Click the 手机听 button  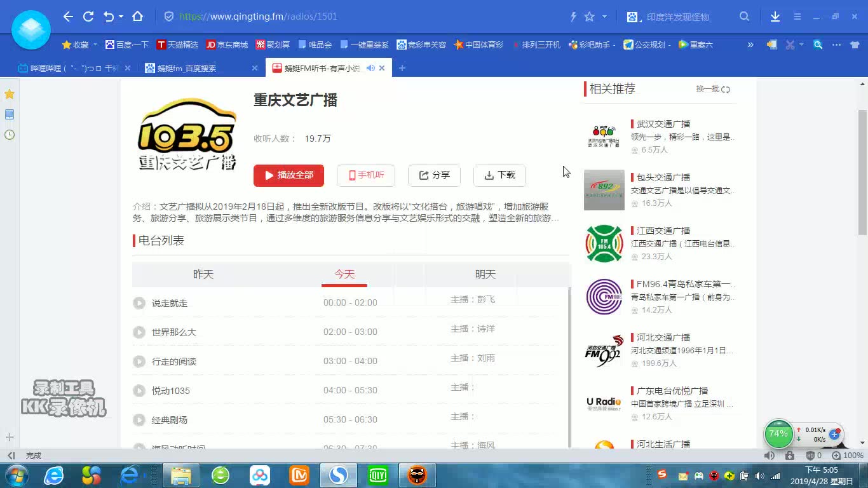pyautogui.click(x=366, y=175)
